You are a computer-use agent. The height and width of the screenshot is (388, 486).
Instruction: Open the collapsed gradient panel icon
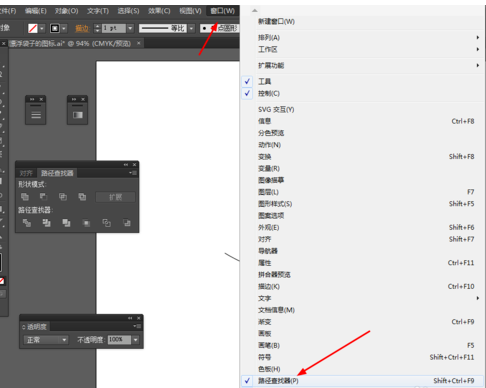(x=77, y=115)
